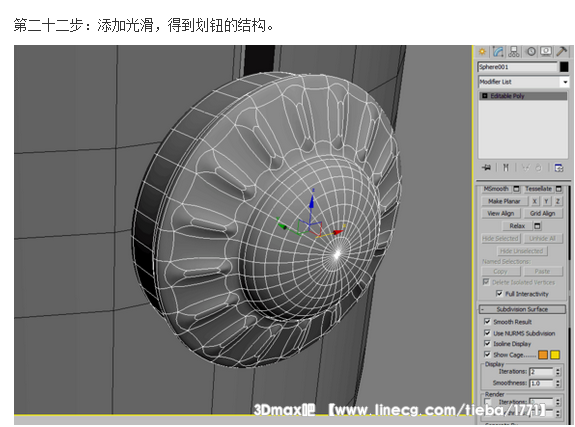Click the Relax button
The width and height of the screenshot is (575, 427).
click(x=517, y=226)
